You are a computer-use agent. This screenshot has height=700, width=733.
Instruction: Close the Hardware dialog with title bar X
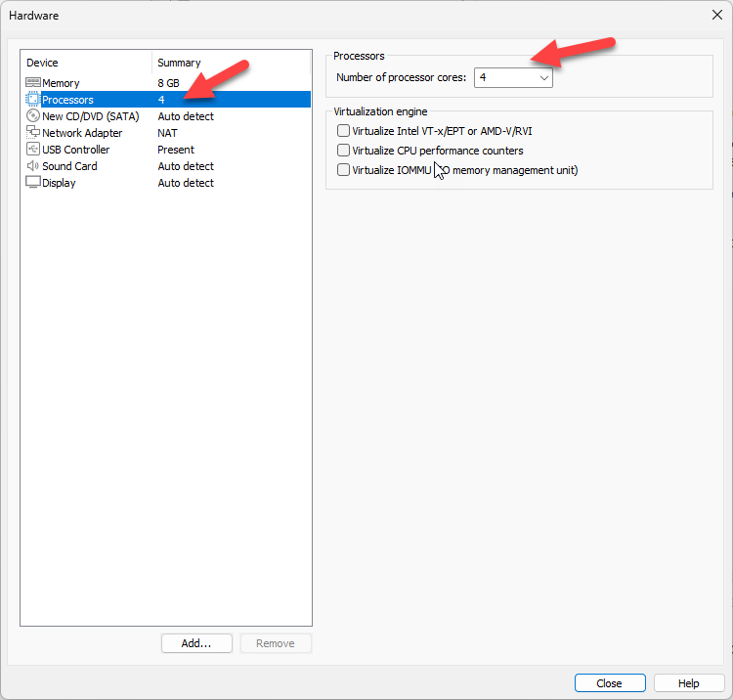717,14
